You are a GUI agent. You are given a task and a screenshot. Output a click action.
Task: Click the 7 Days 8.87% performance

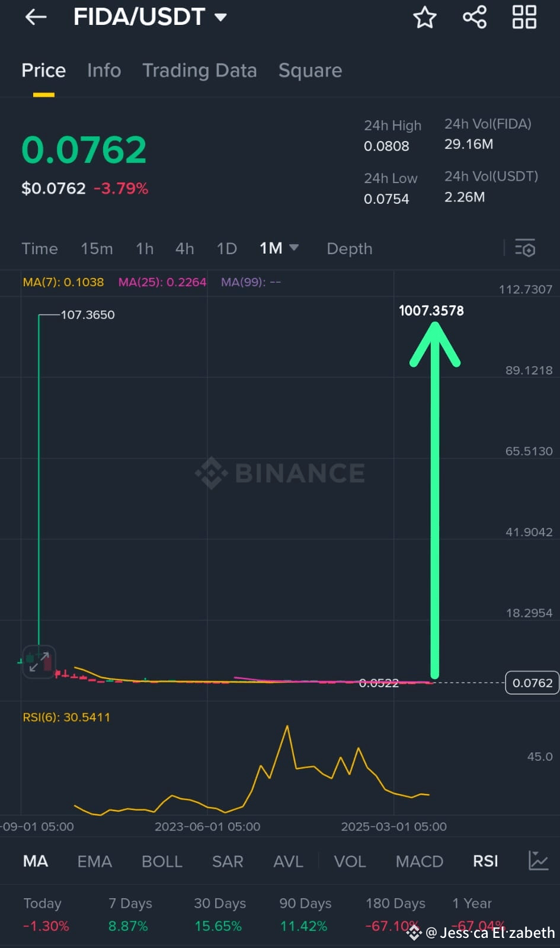click(130, 914)
